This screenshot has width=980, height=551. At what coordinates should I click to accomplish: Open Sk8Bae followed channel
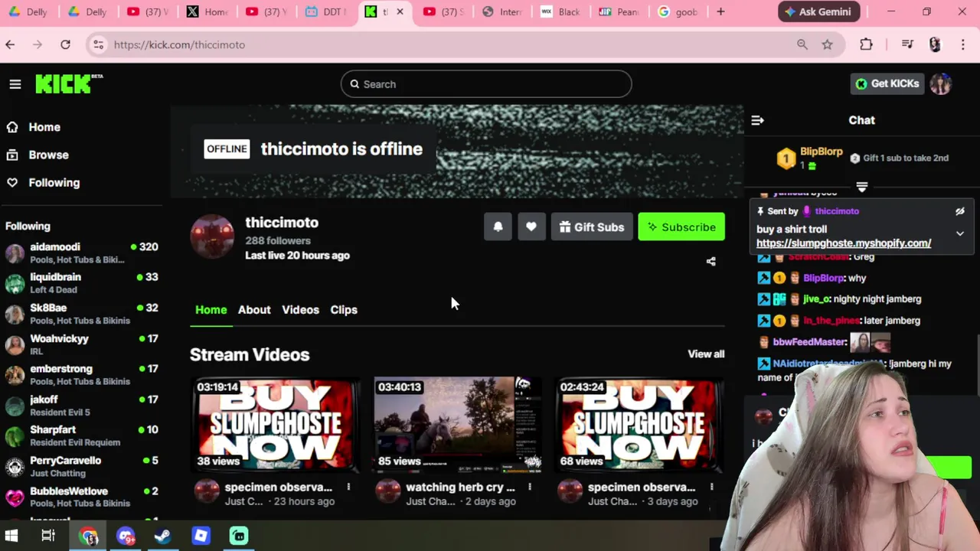[x=81, y=314]
